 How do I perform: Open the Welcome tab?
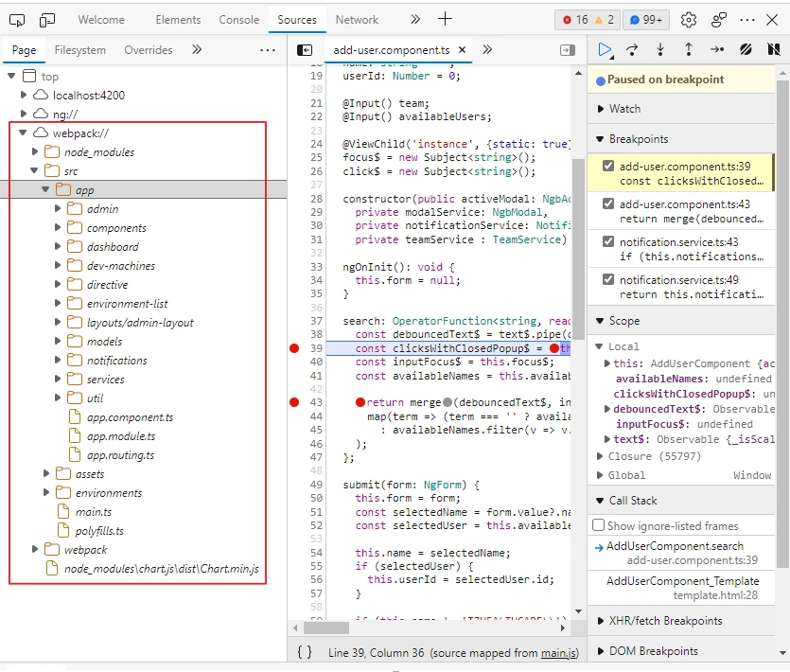tap(101, 20)
